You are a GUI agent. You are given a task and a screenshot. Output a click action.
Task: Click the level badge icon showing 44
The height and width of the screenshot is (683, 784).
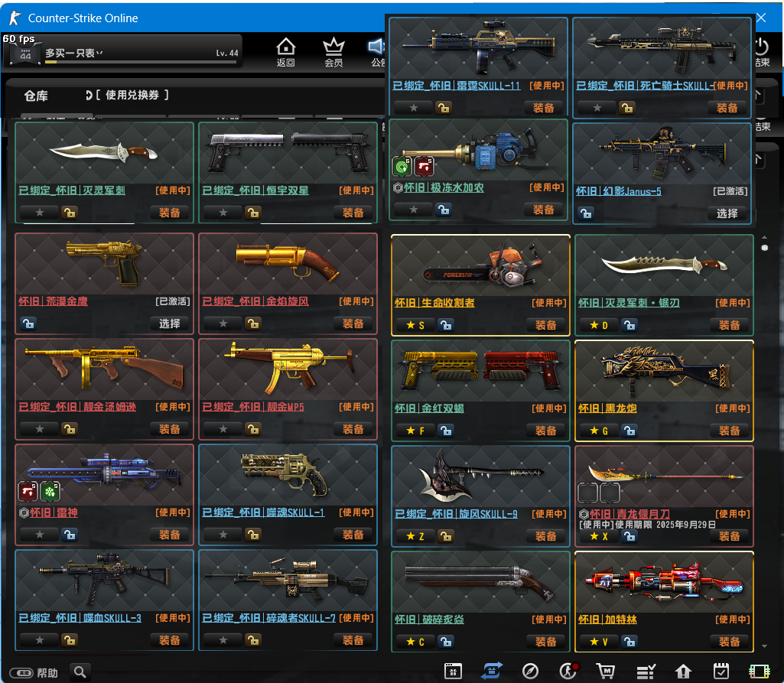tap(25, 55)
